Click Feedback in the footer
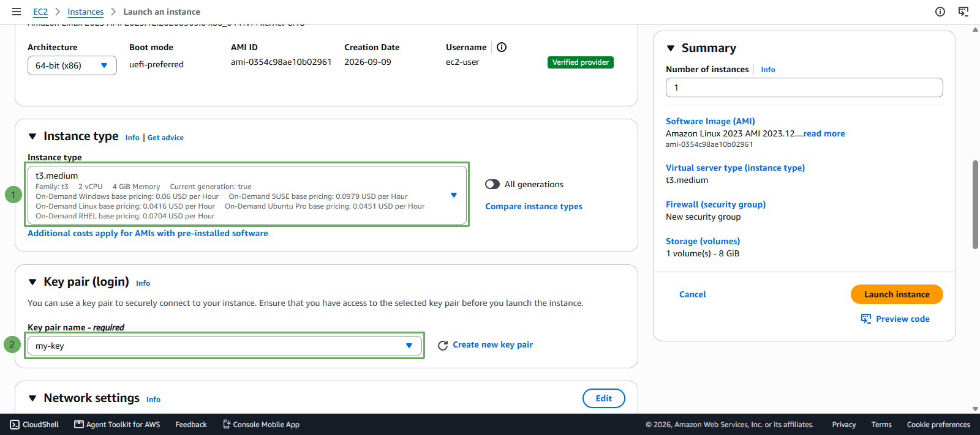 [x=191, y=425]
